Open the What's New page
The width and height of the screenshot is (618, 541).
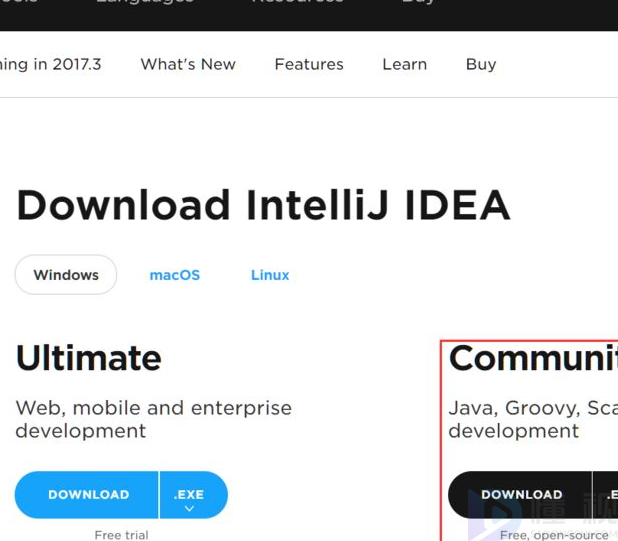tap(188, 64)
